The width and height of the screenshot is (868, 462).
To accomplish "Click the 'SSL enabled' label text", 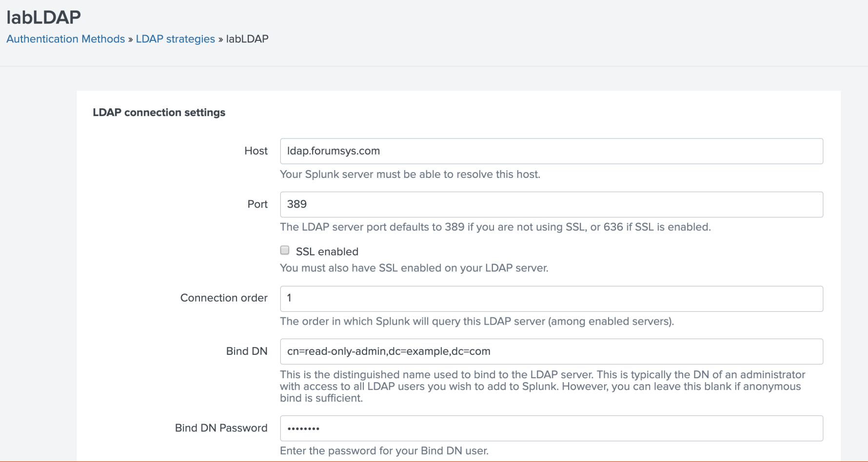I will point(327,251).
